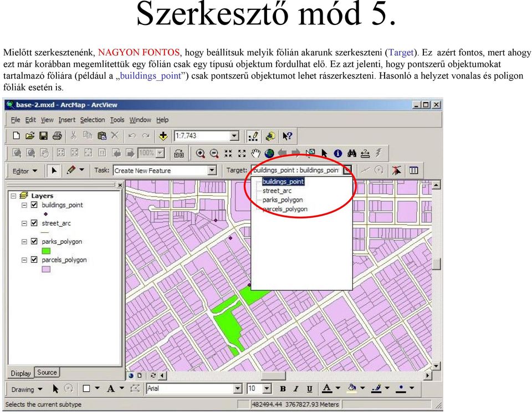Choose parks_polygon in Target list
The width and height of the screenshot is (532, 414).
[x=283, y=200]
